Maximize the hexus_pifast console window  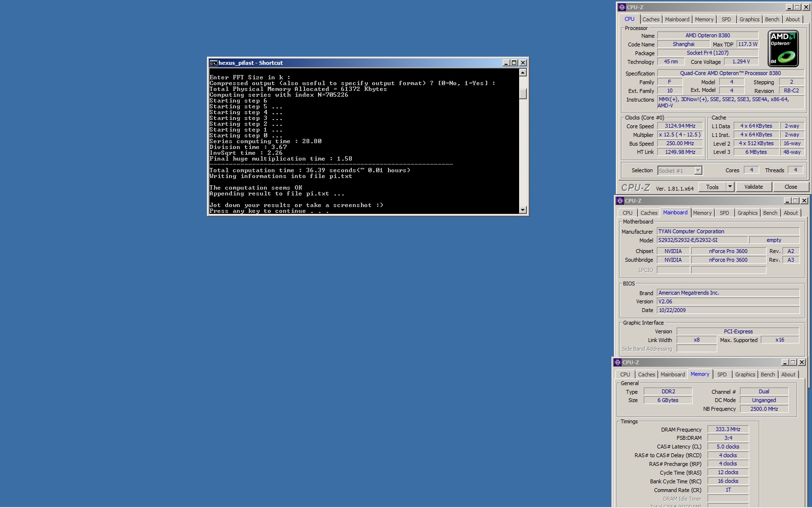click(514, 63)
